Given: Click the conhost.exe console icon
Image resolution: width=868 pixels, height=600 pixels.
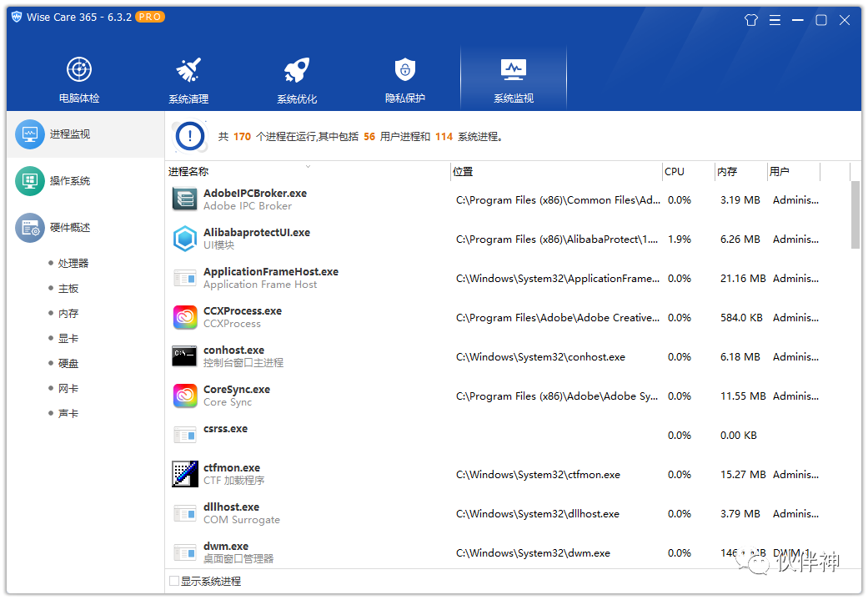Looking at the screenshot, I should (185, 356).
